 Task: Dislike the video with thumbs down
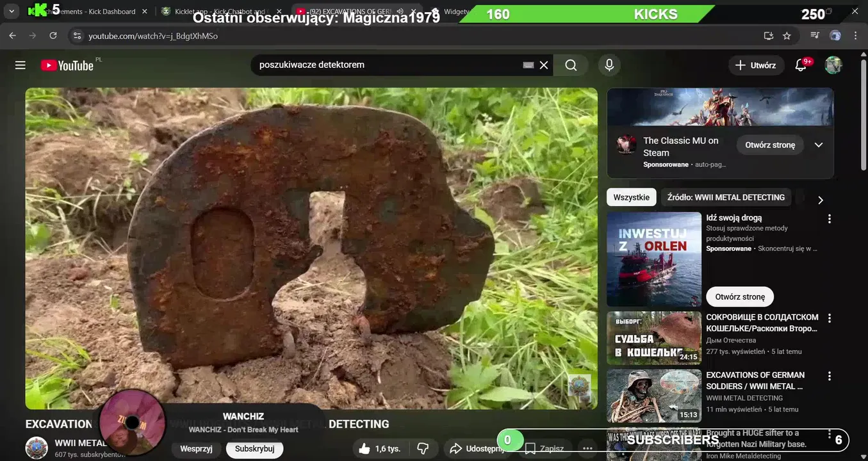(x=423, y=449)
